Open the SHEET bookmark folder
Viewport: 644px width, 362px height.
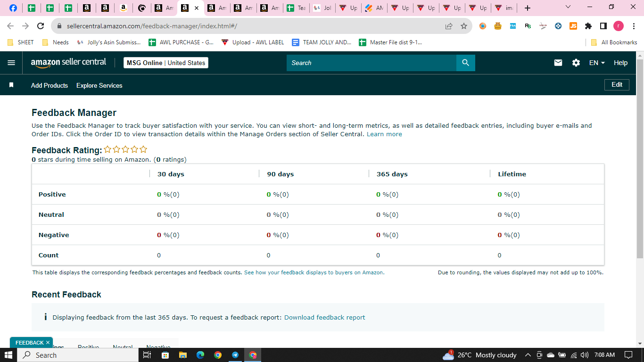point(21,42)
